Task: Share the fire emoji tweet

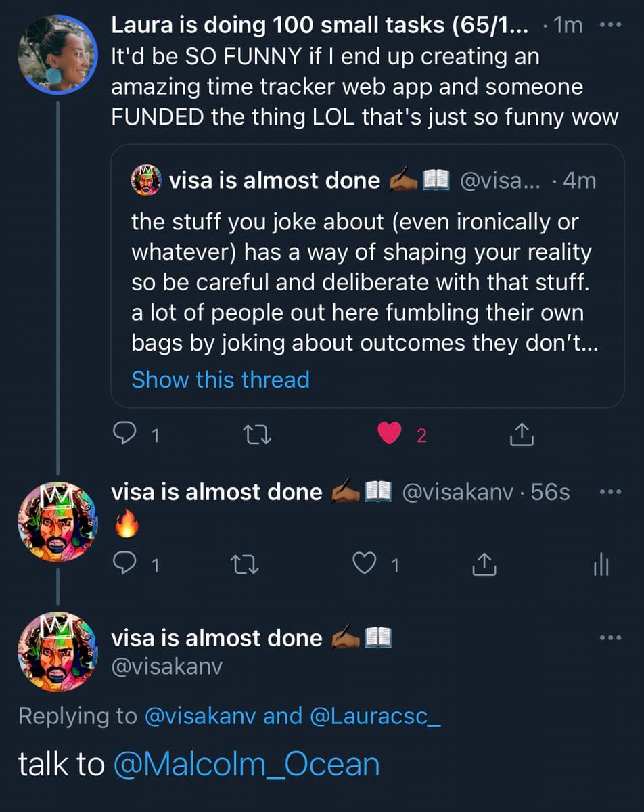Action: pyautogui.click(x=484, y=564)
